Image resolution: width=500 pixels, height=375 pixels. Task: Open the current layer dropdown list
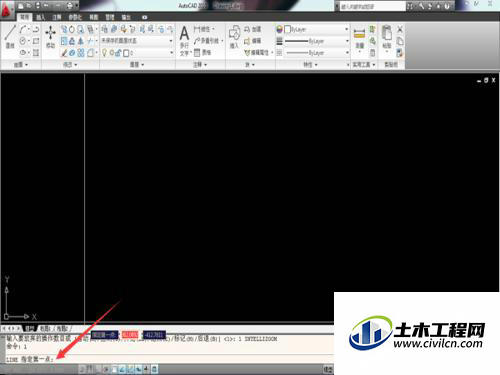pyautogui.click(x=137, y=53)
